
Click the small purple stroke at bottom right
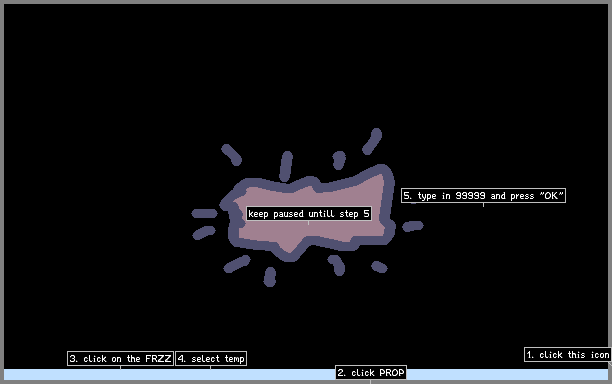[x=379, y=267]
